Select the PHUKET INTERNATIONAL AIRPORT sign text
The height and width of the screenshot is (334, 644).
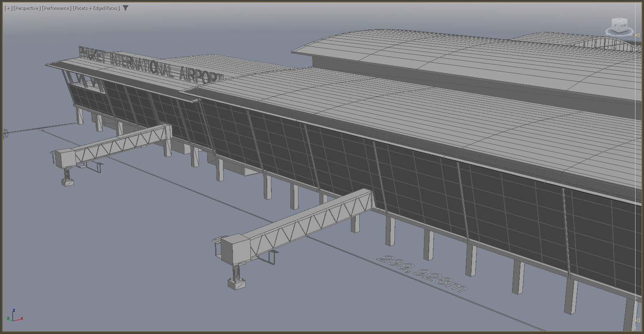click(x=151, y=66)
